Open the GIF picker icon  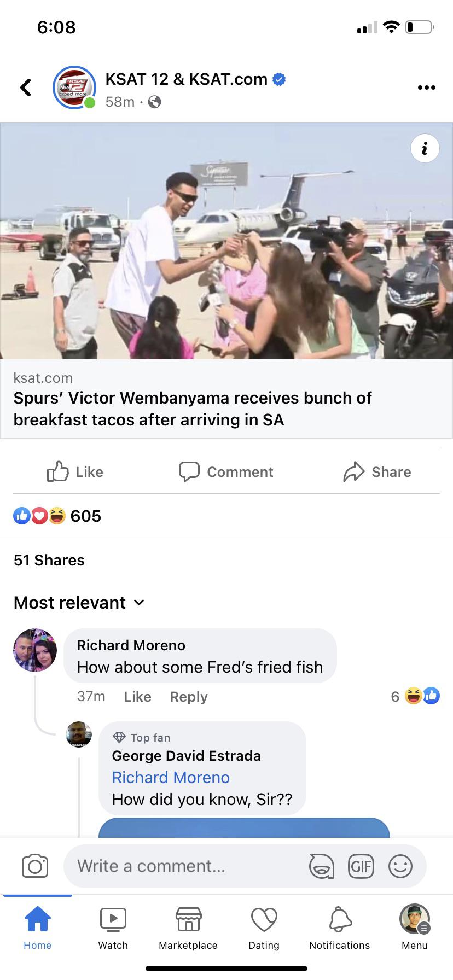tap(361, 866)
